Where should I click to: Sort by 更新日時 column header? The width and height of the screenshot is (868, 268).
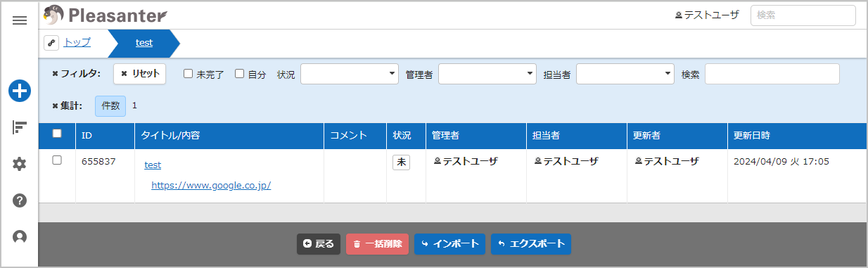tap(796, 136)
